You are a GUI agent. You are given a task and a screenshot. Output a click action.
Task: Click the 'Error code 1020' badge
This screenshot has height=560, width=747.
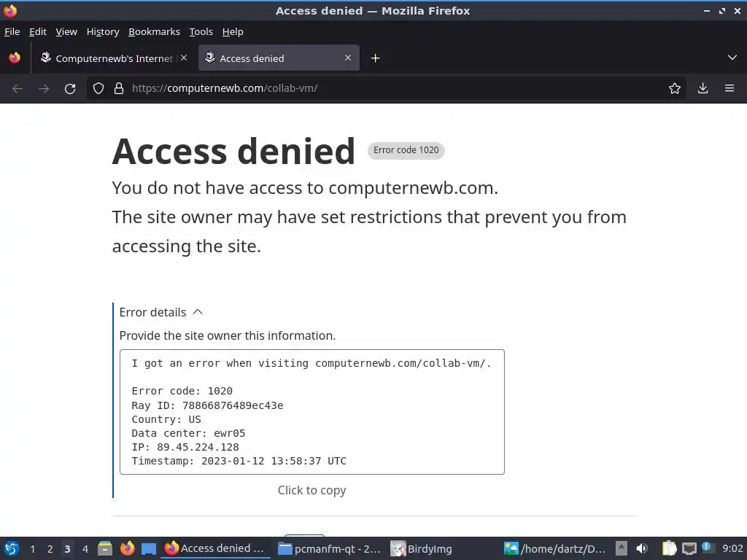(406, 150)
